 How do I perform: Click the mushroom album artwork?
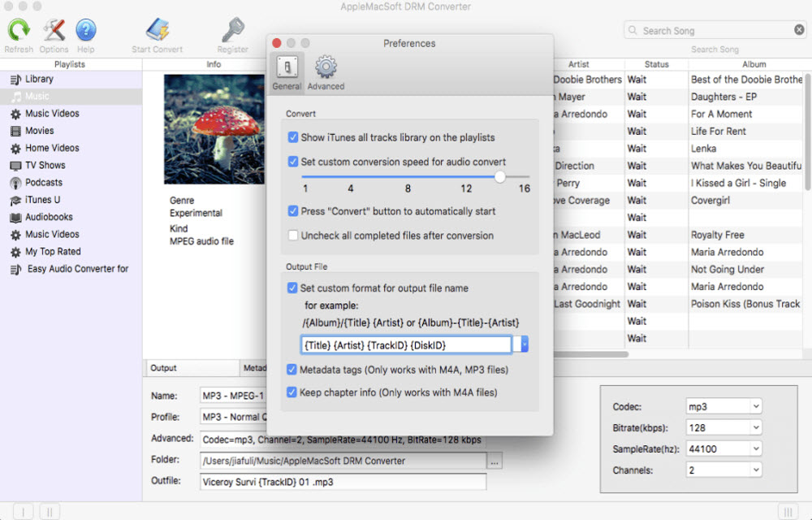(x=214, y=129)
